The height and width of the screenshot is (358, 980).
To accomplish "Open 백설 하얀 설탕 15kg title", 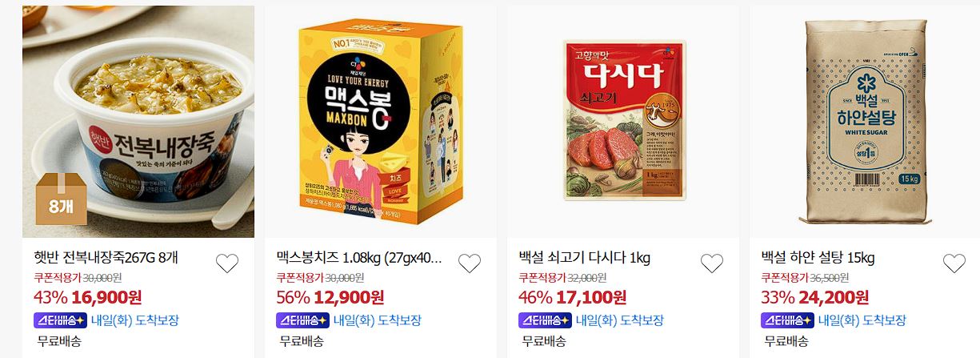I will pyautogui.click(x=818, y=258).
